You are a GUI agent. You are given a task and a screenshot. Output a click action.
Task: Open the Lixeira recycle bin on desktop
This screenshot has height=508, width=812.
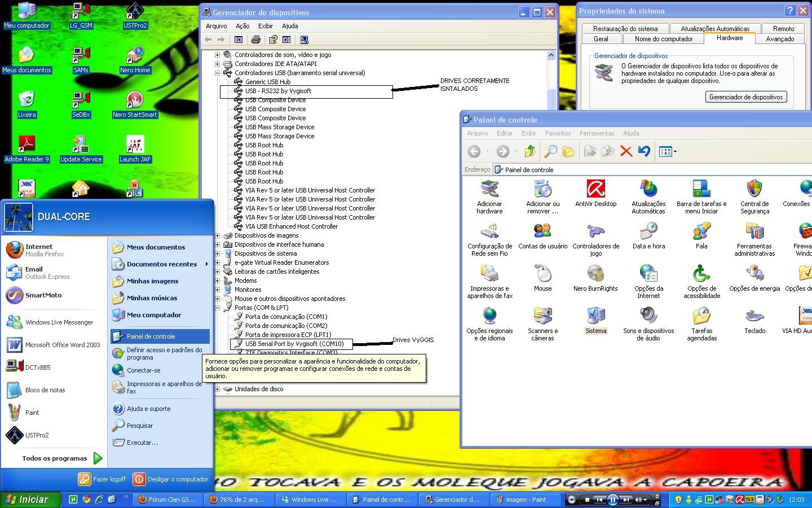pyautogui.click(x=27, y=105)
